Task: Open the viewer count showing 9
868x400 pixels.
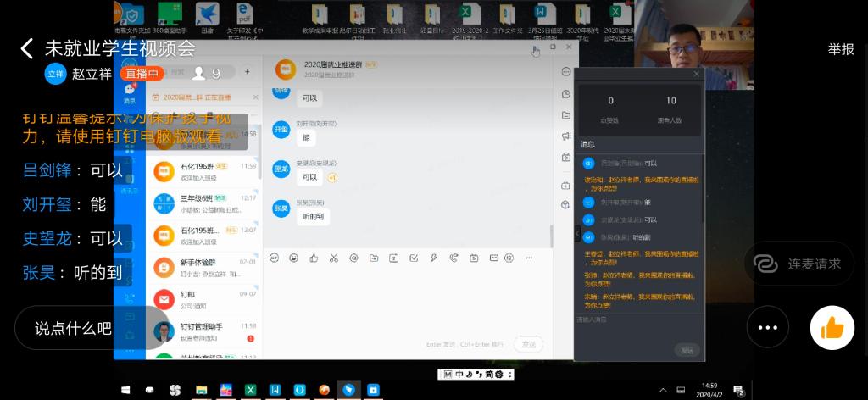Action: point(207,73)
